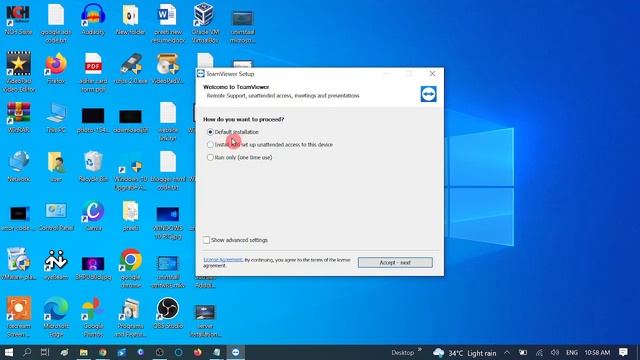Enable Show advanced settings checkbox
Screen dimensions: 640x360
click(x=207, y=240)
